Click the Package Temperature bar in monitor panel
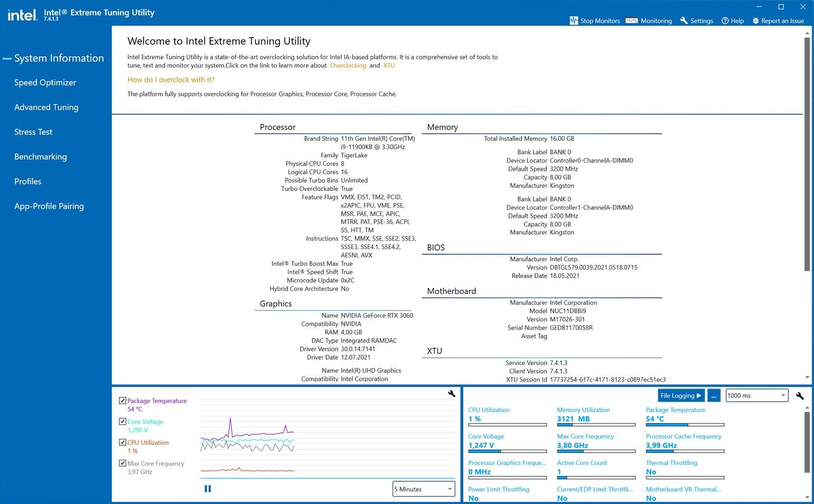814x504 pixels. pos(685,424)
